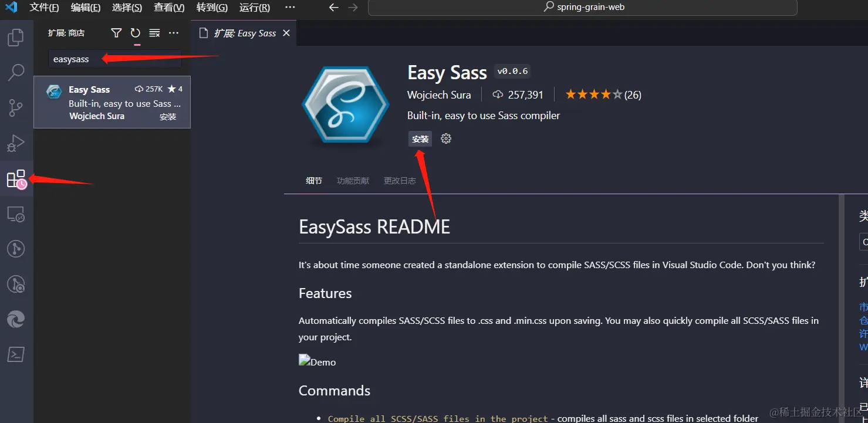Image resolution: width=868 pixels, height=423 pixels.
Task: Click the 257K download count in the search result
Action: click(x=149, y=89)
